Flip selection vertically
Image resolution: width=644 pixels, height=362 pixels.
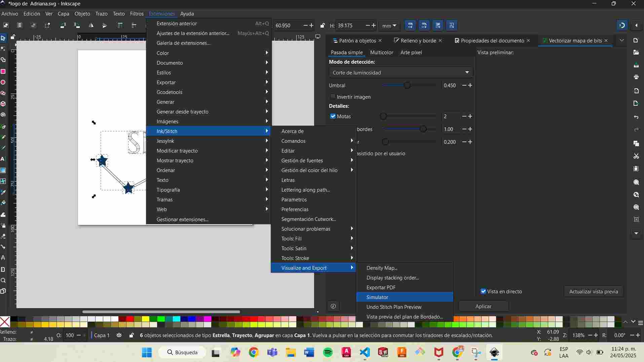point(105,25)
